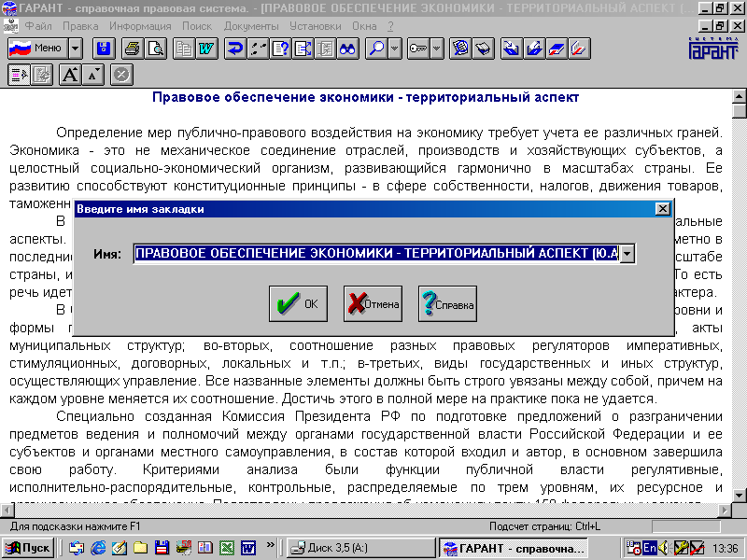747x560 pixels.
Task: Switch to Диск 3,5 (A:) taskbar window
Action: 361,548
